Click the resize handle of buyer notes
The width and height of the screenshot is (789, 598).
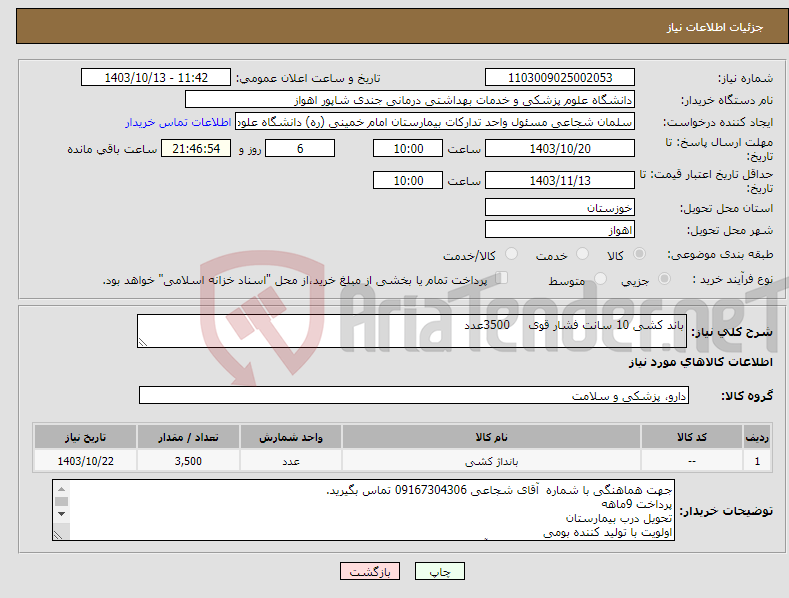tap(58, 536)
